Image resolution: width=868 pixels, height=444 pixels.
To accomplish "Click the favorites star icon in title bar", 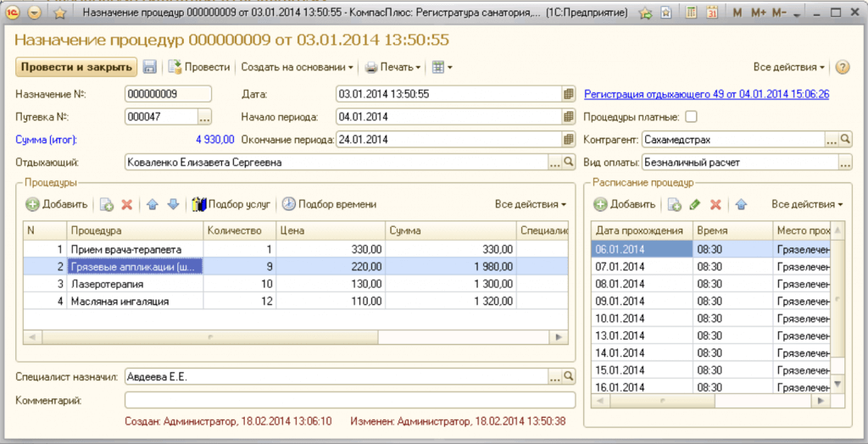I will click(60, 13).
